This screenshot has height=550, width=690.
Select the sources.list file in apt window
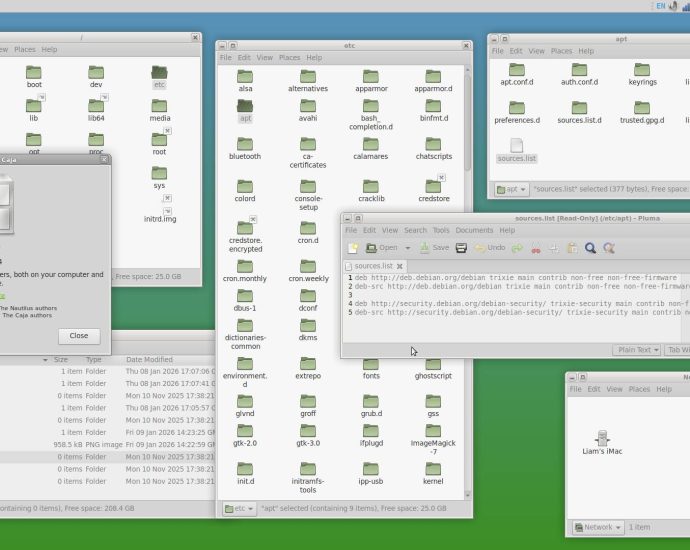tap(517, 150)
